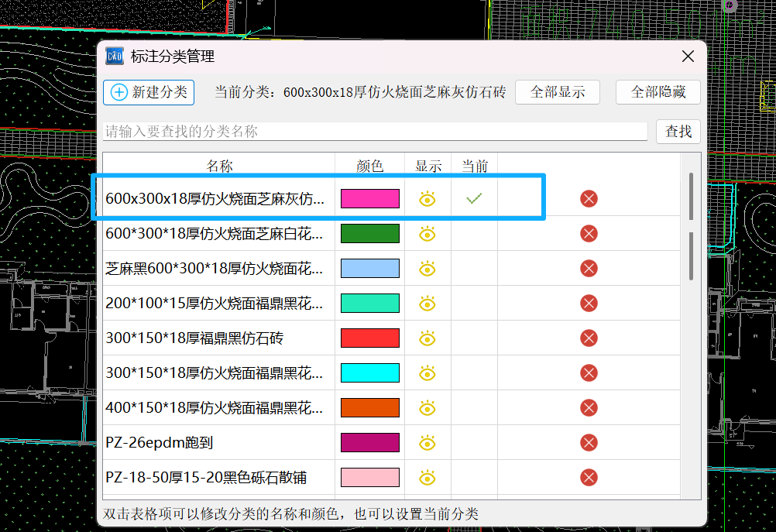Delete the 200*100*15厚仿火烧面福鼎黑花 category
This screenshot has width=776, height=532.
589,304
